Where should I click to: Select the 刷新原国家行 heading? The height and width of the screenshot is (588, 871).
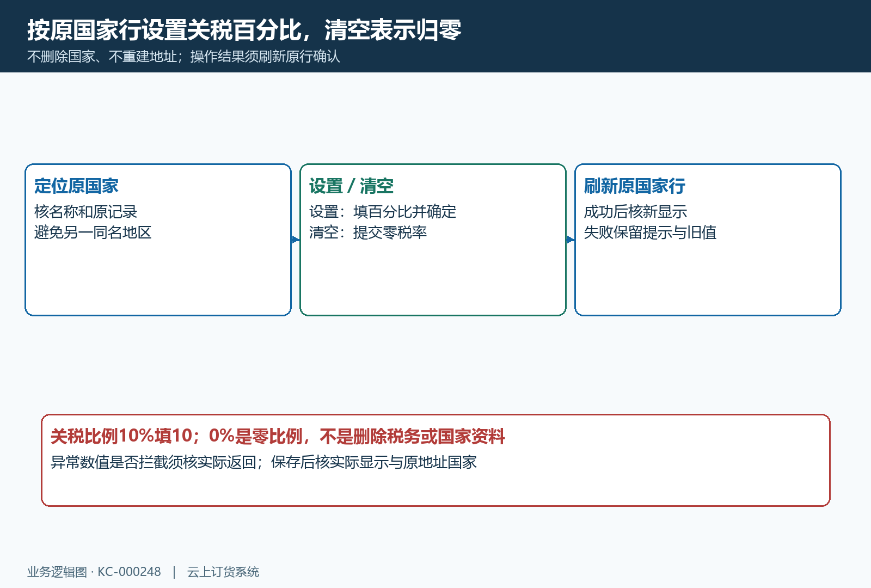click(635, 186)
